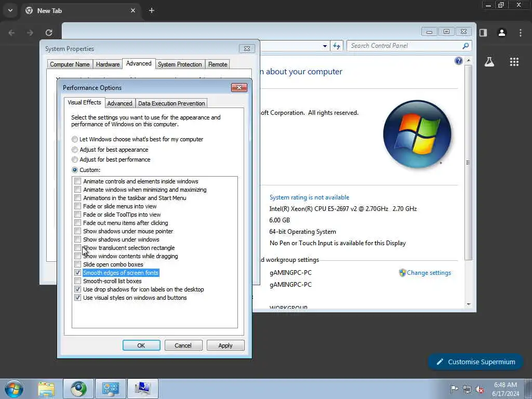Click System rating is not available link
The width and height of the screenshot is (532, 399).
click(310, 197)
